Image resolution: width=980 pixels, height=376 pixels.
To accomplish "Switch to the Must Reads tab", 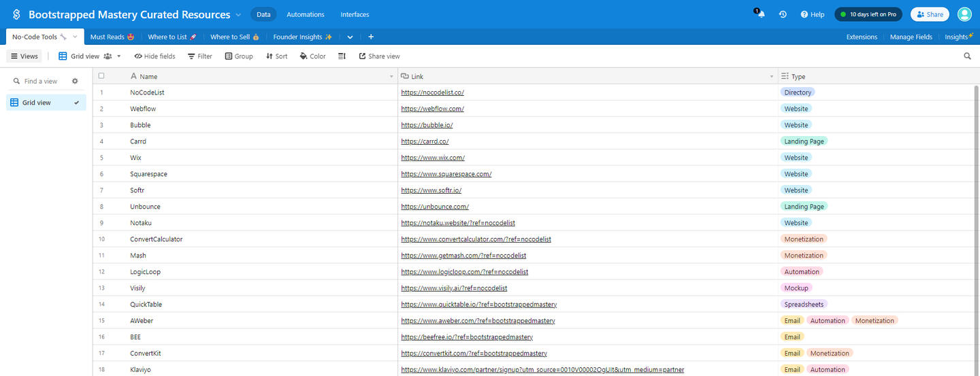I will point(112,37).
